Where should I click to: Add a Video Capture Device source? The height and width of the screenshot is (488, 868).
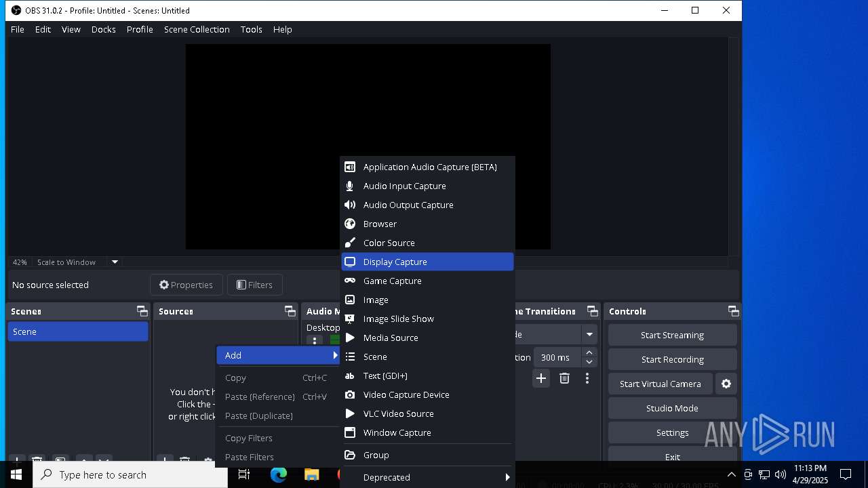[427, 394]
